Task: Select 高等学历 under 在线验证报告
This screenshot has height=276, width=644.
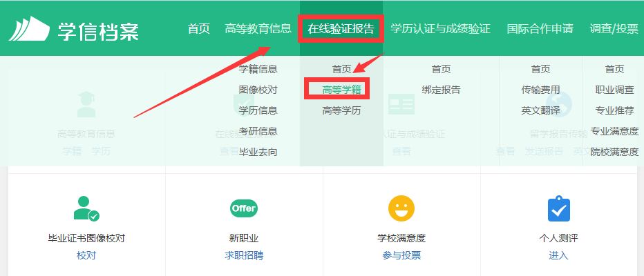Action: (341, 110)
